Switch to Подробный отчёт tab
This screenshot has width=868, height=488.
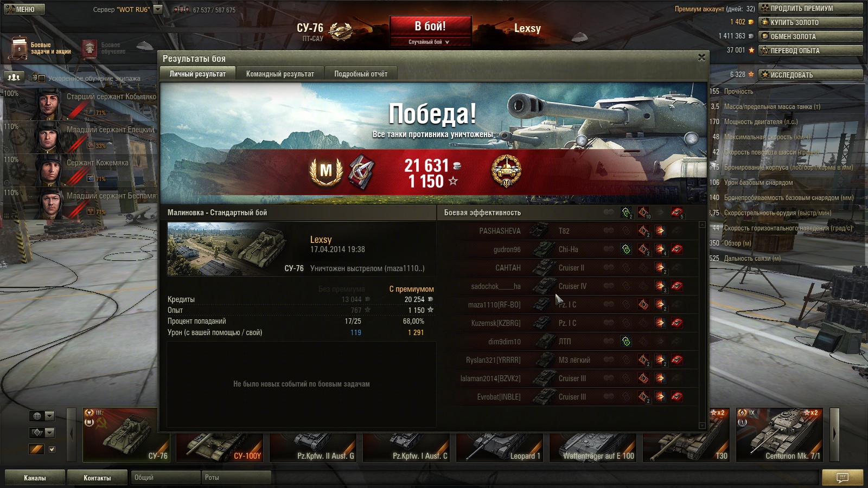[361, 74]
